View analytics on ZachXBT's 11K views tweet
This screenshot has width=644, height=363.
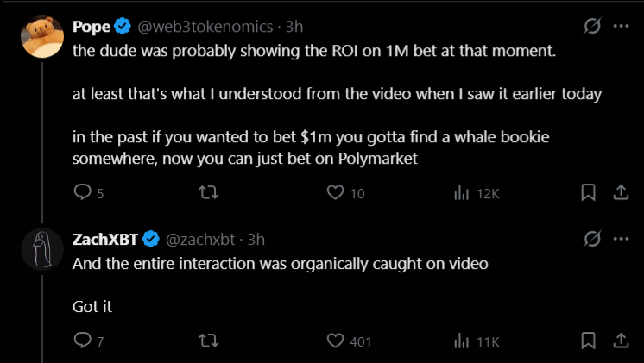tap(461, 341)
